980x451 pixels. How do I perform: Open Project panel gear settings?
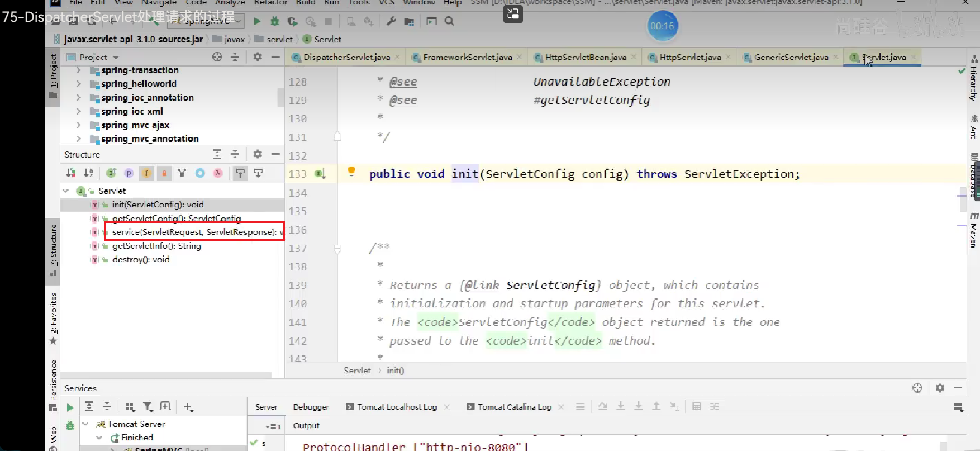coord(258,57)
